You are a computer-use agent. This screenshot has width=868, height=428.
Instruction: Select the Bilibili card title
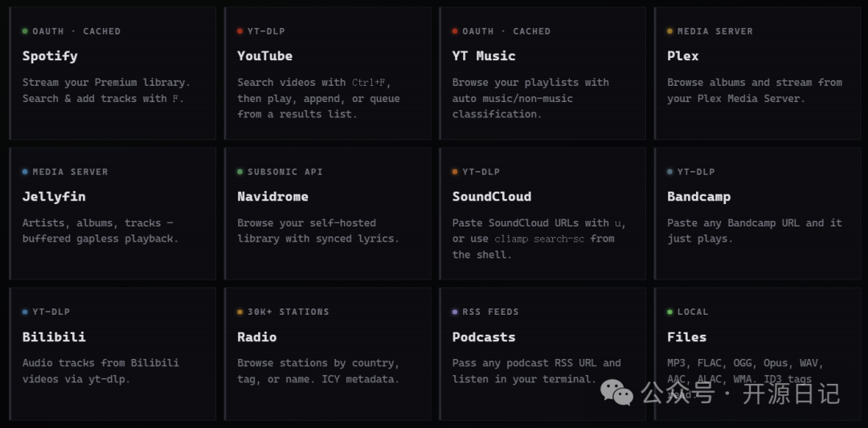55,336
